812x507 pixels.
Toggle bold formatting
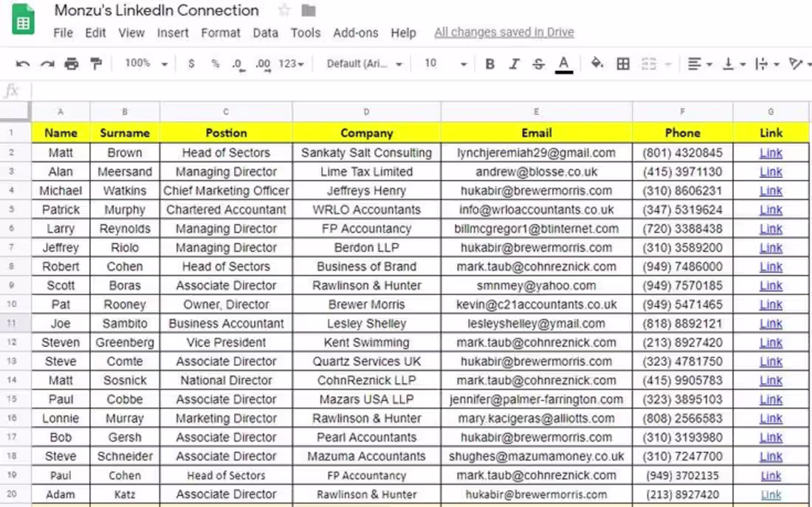point(489,63)
